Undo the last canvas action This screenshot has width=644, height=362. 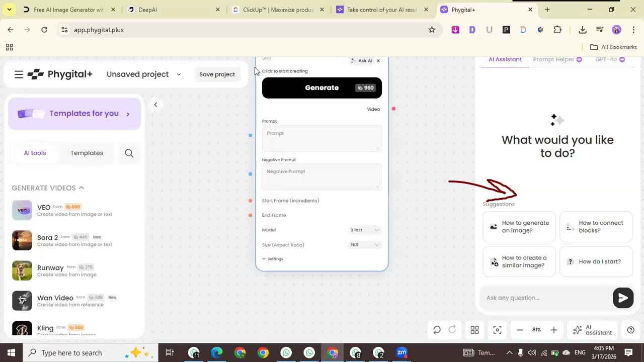pos(437,330)
